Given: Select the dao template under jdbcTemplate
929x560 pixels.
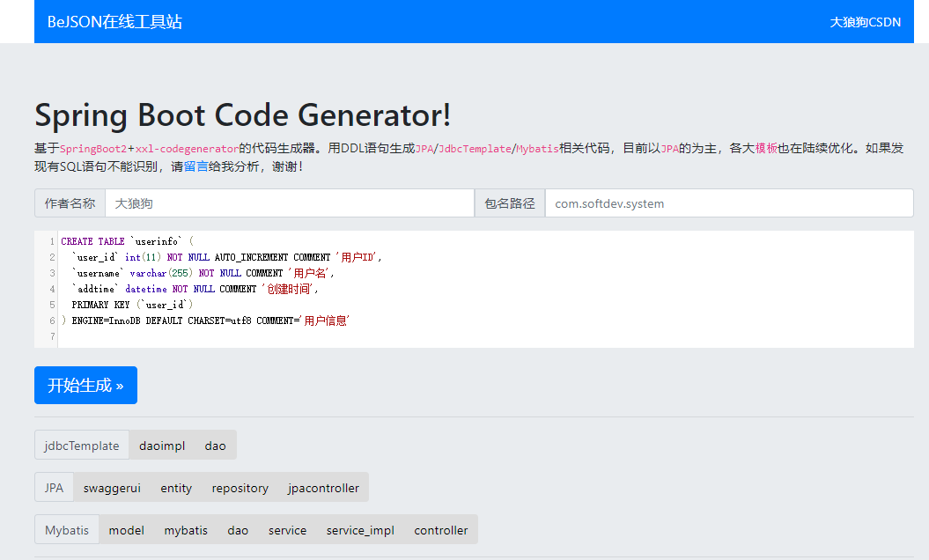Looking at the screenshot, I should pos(215,446).
